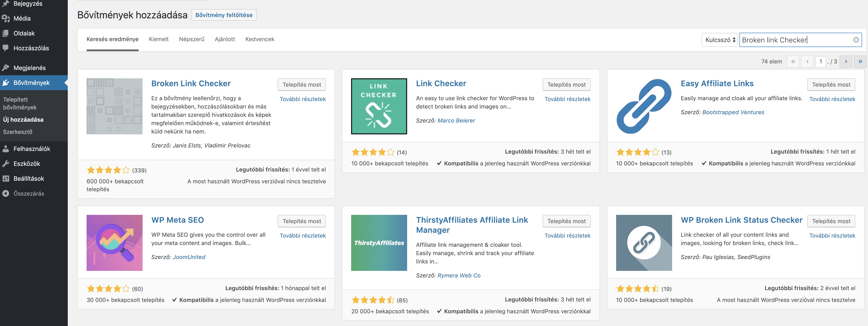Switch to the Ajánlott tab
The height and width of the screenshot is (326, 868).
coord(225,39)
